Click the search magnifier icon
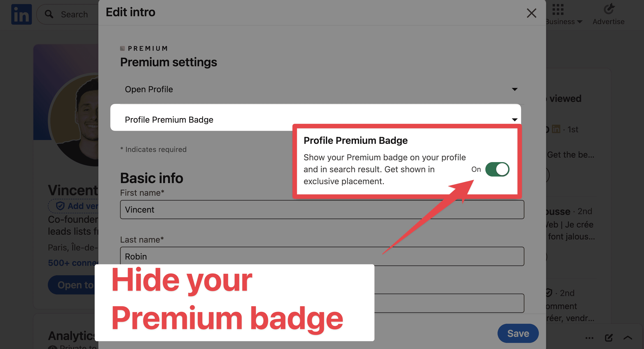This screenshot has height=349, width=644. [49, 14]
